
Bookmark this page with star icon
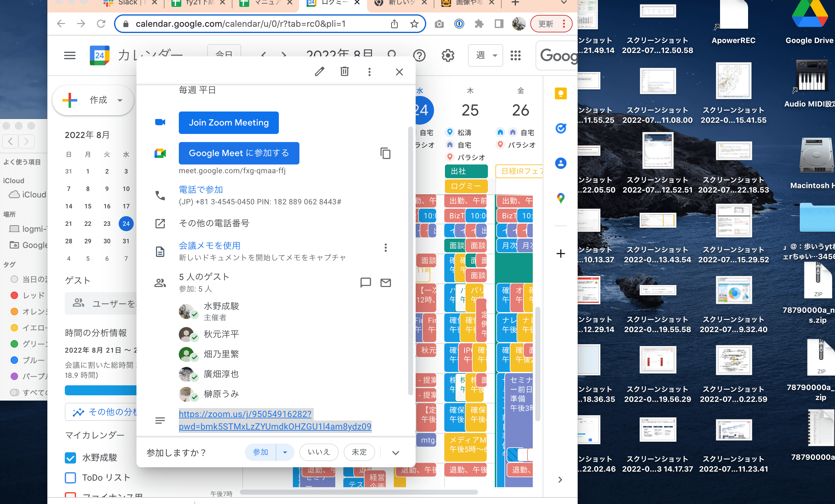pos(414,24)
